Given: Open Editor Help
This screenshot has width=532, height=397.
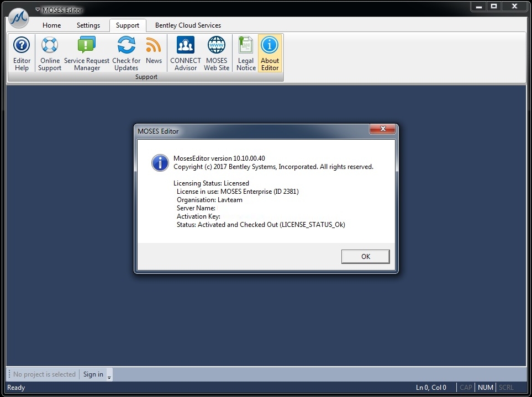Looking at the screenshot, I should [x=22, y=54].
